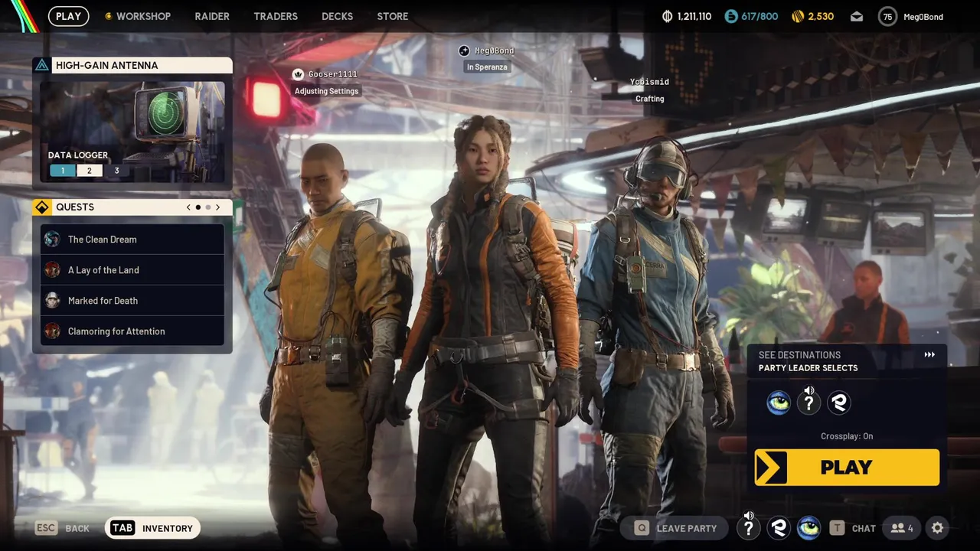Click the icon beside Meg0Bond nameplate
980x551 pixels.
[x=464, y=51]
